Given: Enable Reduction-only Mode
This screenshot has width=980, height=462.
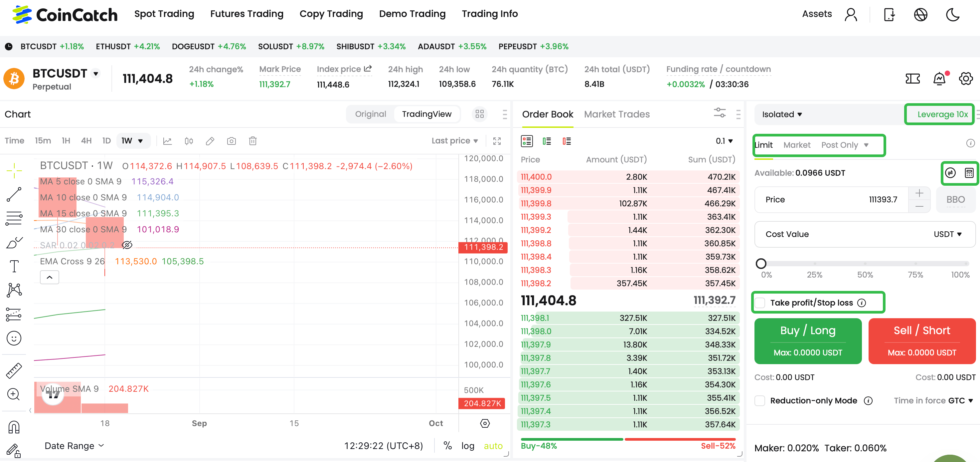Looking at the screenshot, I should pyautogui.click(x=760, y=400).
